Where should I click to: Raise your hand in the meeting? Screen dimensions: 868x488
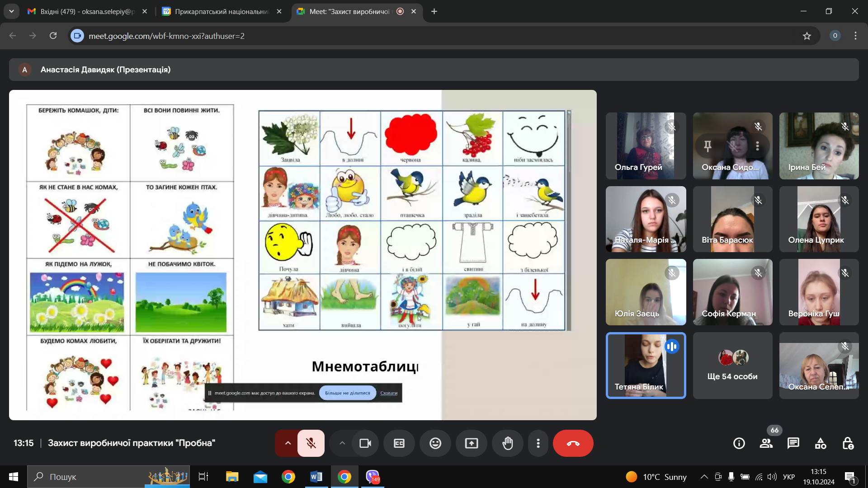(508, 443)
